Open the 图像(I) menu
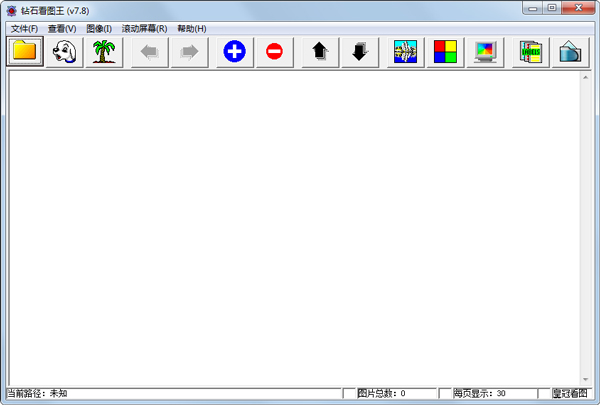Screen dimensions: 600x405 (x=99, y=28)
